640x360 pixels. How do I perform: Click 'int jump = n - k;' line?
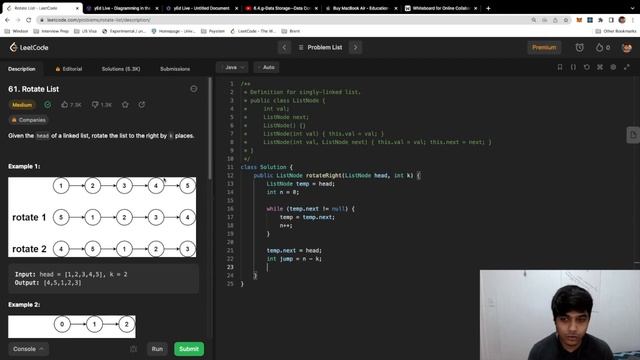[x=294, y=259]
